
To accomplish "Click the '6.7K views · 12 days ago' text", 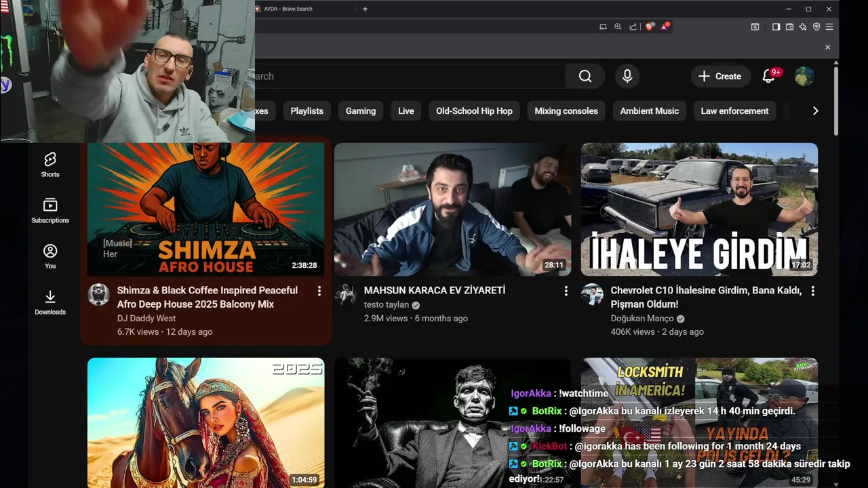I will [165, 332].
